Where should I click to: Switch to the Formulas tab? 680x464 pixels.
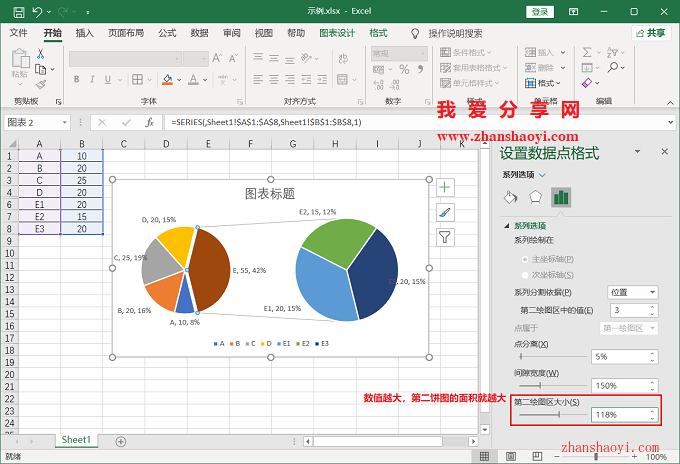pos(167,33)
